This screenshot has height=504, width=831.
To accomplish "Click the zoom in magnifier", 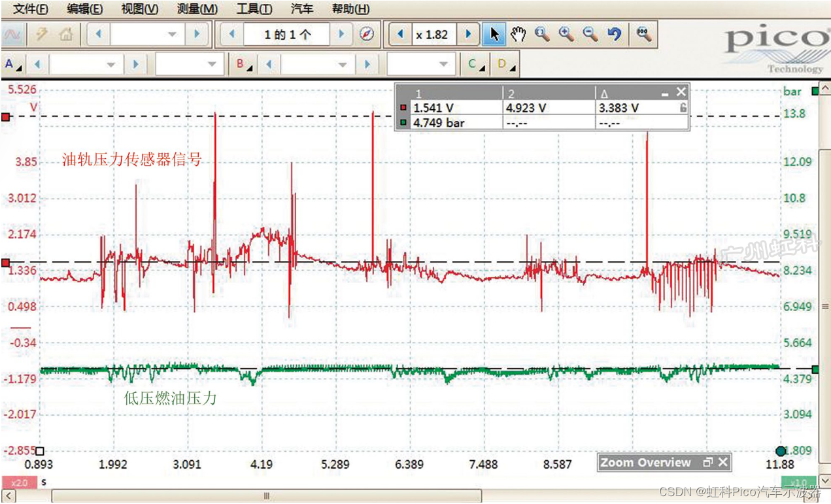I will [566, 34].
